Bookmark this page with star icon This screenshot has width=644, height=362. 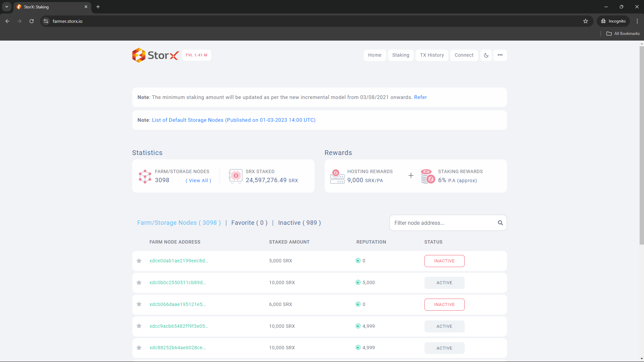586,21
